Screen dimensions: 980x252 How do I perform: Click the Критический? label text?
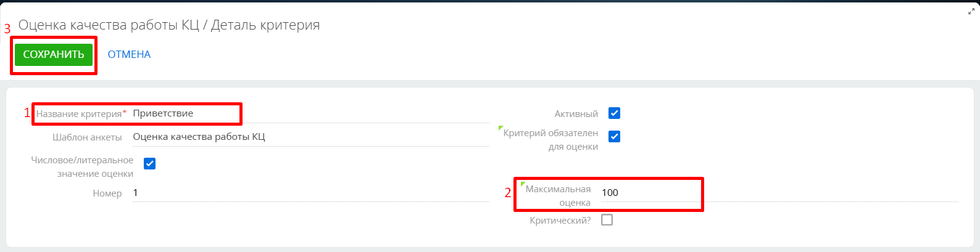pyautogui.click(x=560, y=221)
